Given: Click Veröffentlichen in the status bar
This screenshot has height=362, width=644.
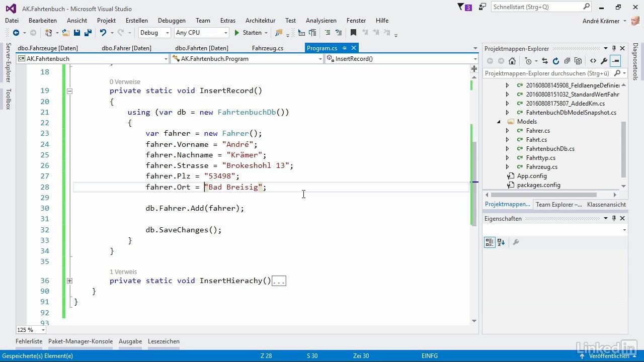Looking at the screenshot, I should (x=608, y=356).
